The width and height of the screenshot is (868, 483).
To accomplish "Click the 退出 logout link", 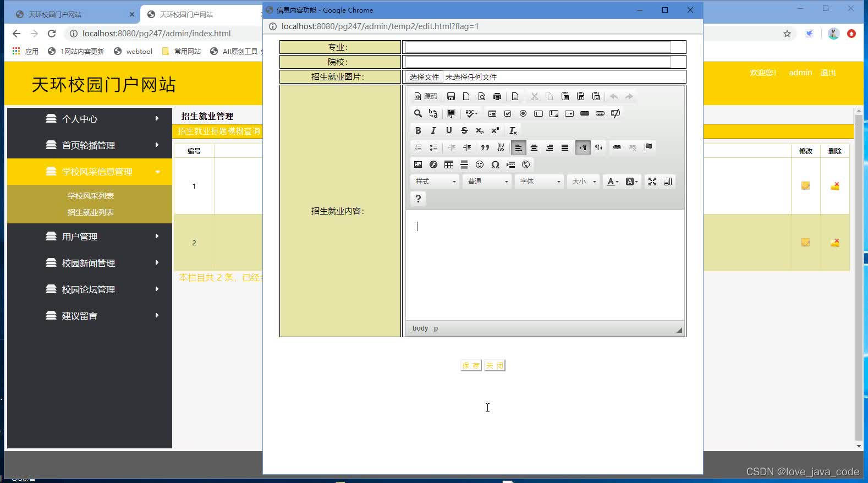I will tap(828, 73).
